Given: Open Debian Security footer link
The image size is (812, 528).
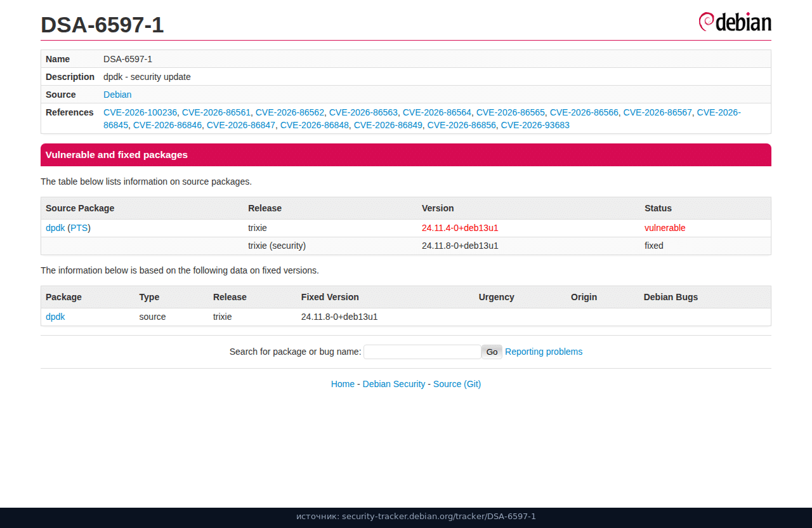Looking at the screenshot, I should (x=394, y=384).
